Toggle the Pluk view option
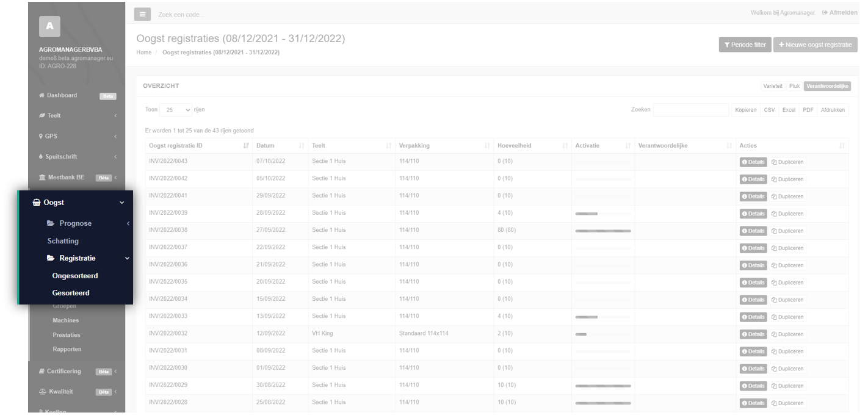868x418 pixels. 794,86
